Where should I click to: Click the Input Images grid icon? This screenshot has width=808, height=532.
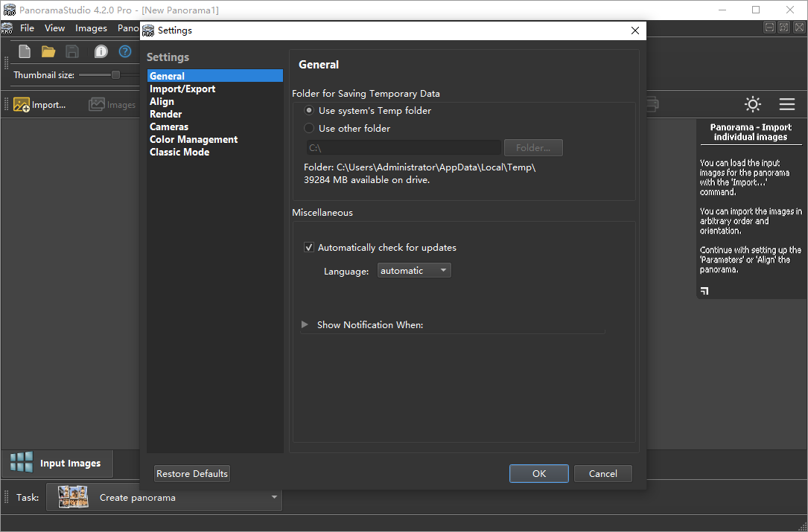pyautogui.click(x=22, y=462)
